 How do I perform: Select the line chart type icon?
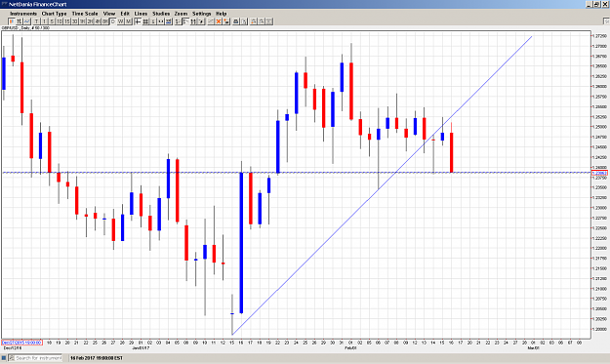click(27, 21)
